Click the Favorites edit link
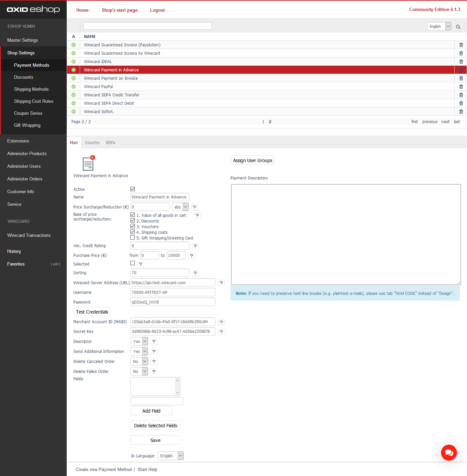 tap(55, 264)
